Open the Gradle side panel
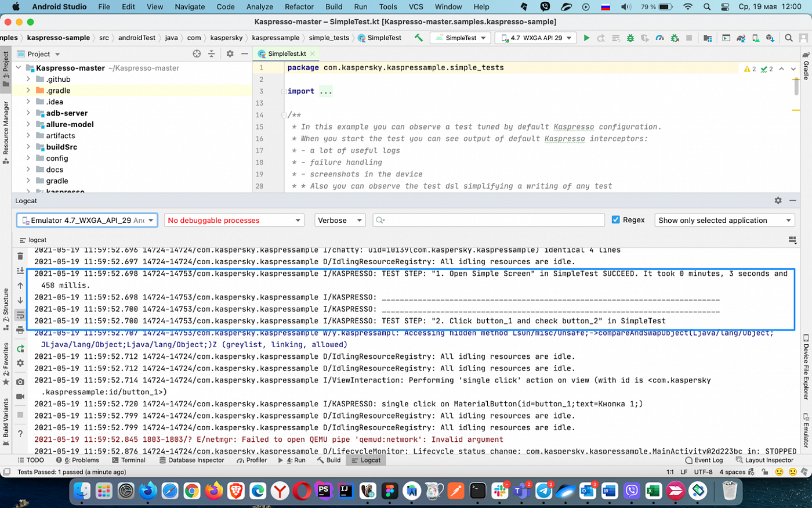Image resolution: width=812 pixels, height=508 pixels. pyautogui.click(x=806, y=66)
